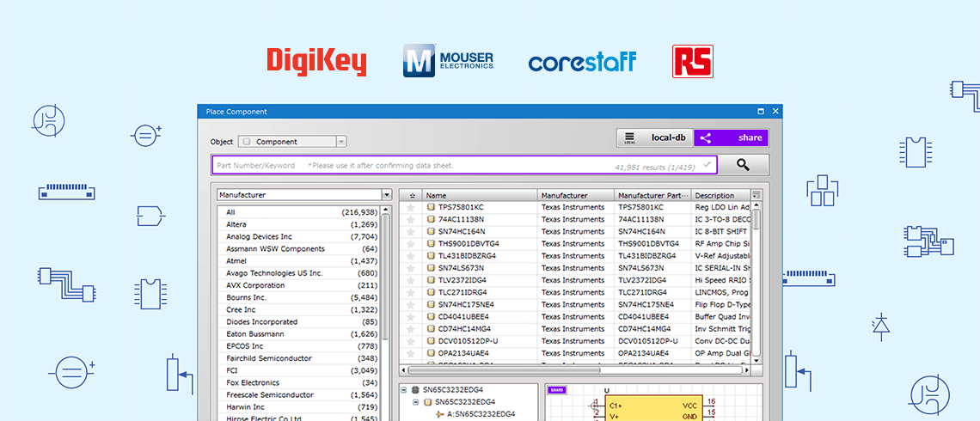Close the Place Component dialog
The width and height of the screenshot is (980, 421).
pyautogui.click(x=775, y=111)
